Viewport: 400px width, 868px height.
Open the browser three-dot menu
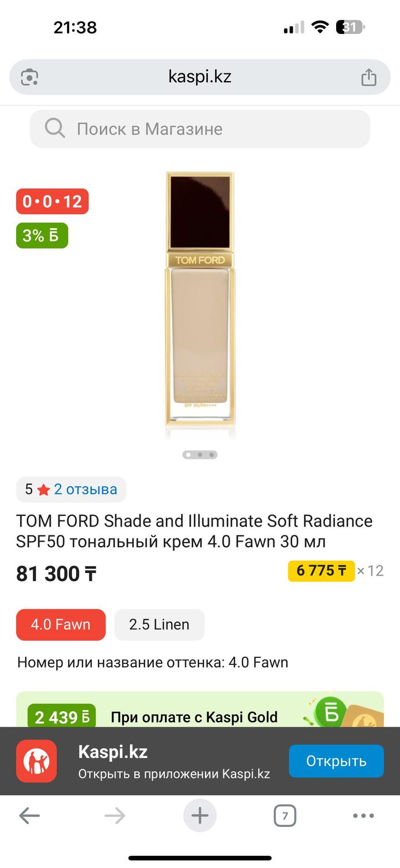click(363, 816)
